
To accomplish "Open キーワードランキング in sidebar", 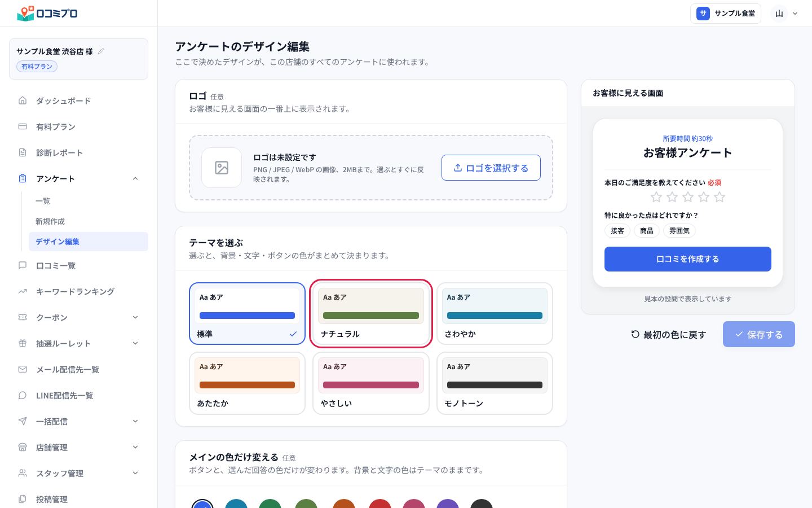I will [x=79, y=291].
